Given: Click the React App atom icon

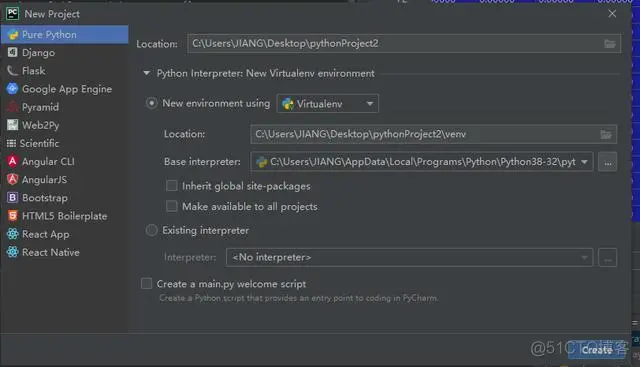Looking at the screenshot, I should click(x=13, y=234).
